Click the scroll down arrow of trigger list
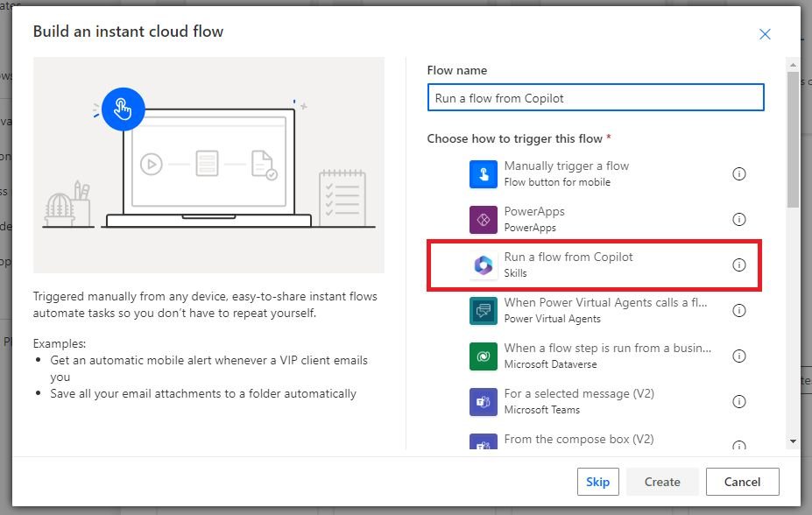Screen dimensions: 812x515 793,441
